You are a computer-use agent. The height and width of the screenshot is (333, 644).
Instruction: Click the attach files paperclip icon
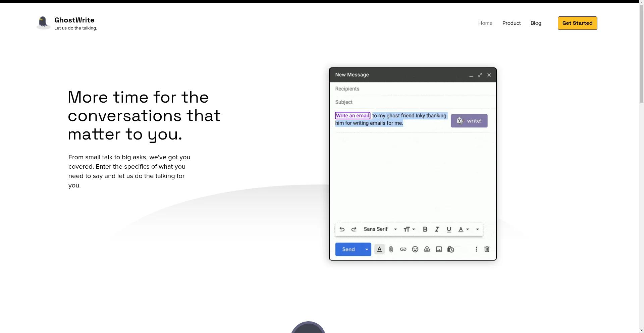coord(391,249)
